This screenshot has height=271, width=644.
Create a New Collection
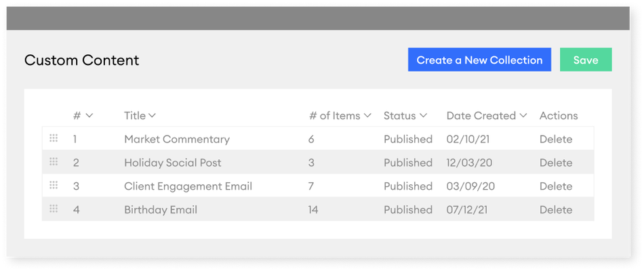[479, 60]
